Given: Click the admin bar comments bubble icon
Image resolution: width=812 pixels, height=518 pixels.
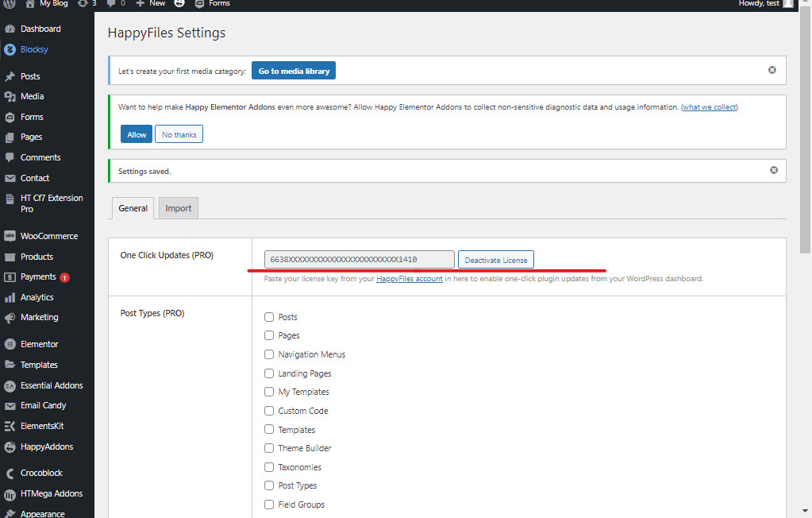Looking at the screenshot, I should point(111,4).
